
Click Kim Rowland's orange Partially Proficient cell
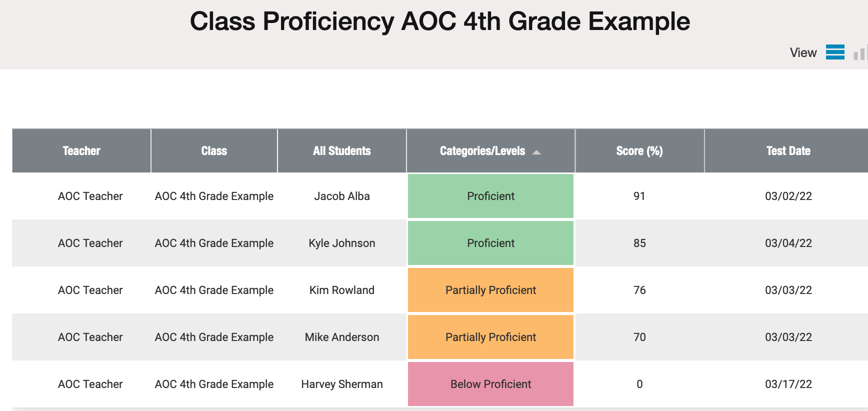(x=490, y=290)
